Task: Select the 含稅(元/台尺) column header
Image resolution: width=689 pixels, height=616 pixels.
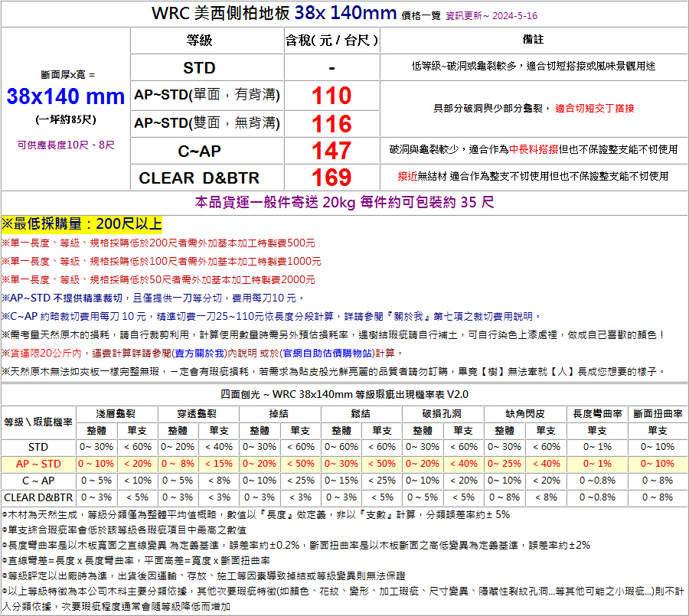Action: click(x=331, y=40)
